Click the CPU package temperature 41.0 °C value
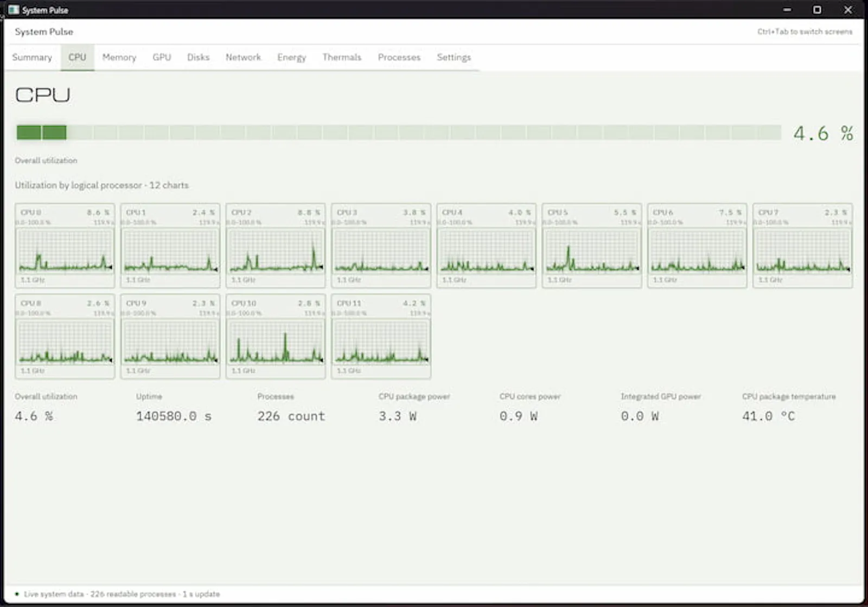Viewport: 868px width, 607px height. point(769,416)
